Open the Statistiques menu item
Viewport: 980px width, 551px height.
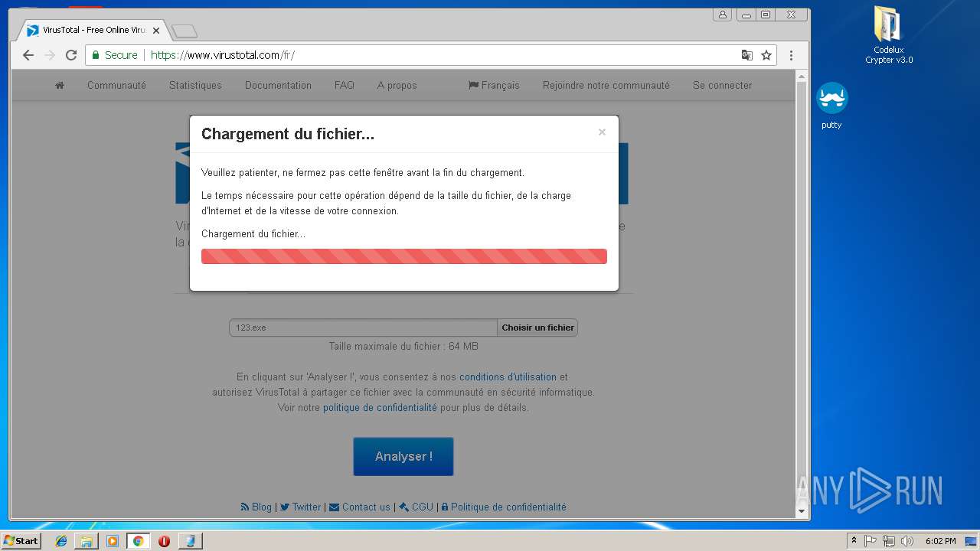point(195,86)
